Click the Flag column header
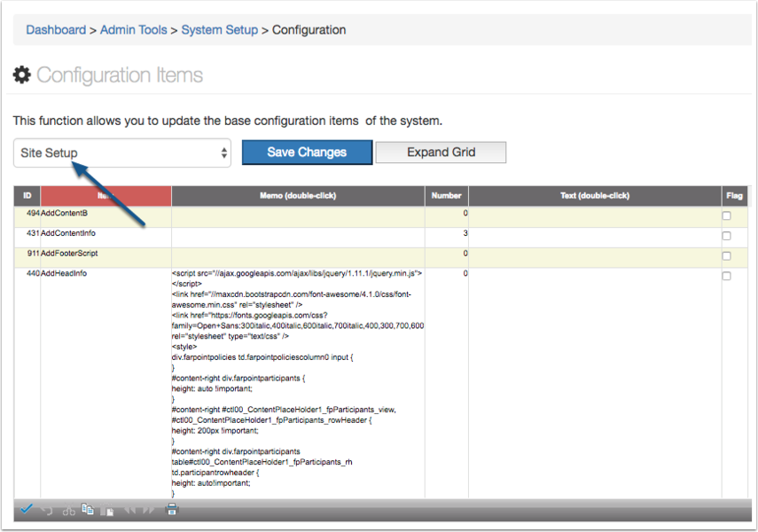 point(734,196)
